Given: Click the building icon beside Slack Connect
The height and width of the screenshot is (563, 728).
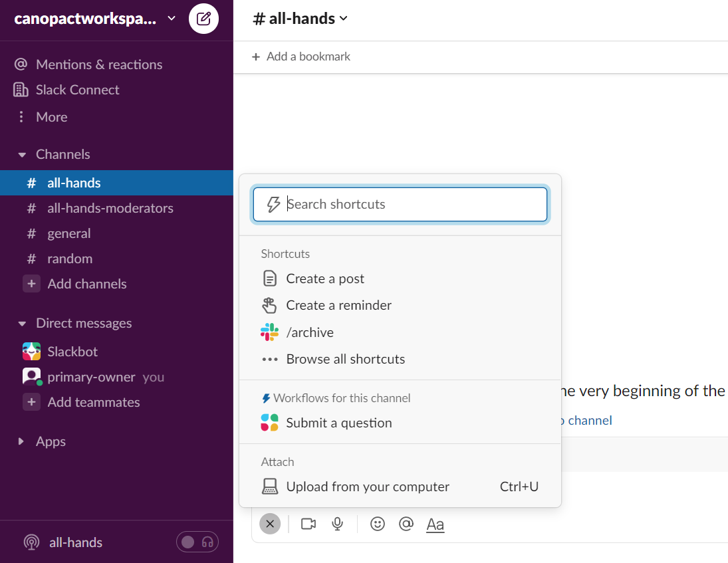Looking at the screenshot, I should (21, 90).
